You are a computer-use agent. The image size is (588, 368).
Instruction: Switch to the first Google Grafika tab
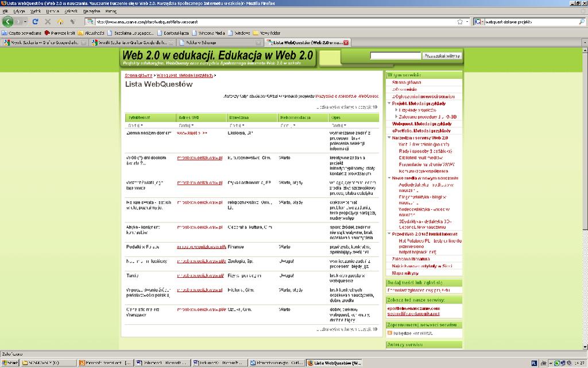click(x=45, y=43)
